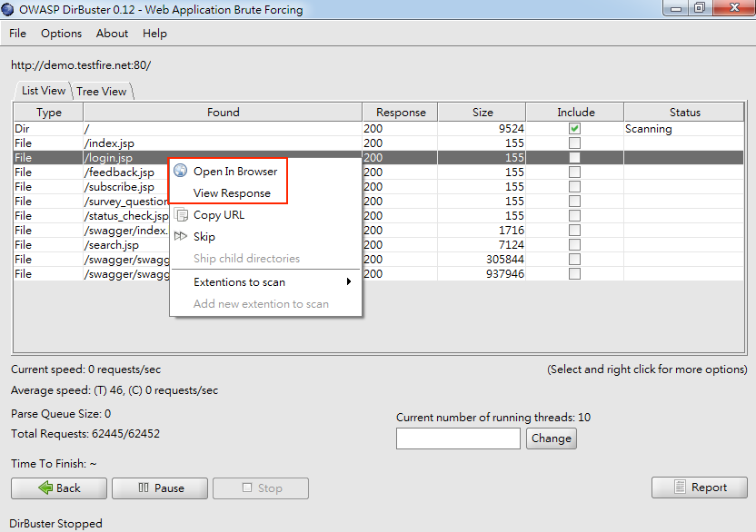
Task: Click the running threads input field
Action: (458, 438)
